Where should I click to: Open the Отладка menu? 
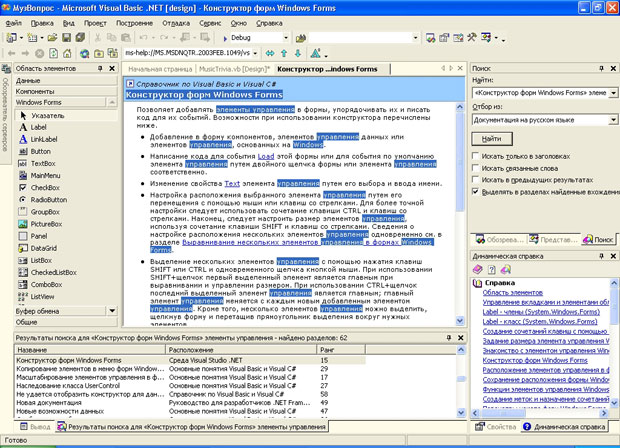(x=176, y=23)
